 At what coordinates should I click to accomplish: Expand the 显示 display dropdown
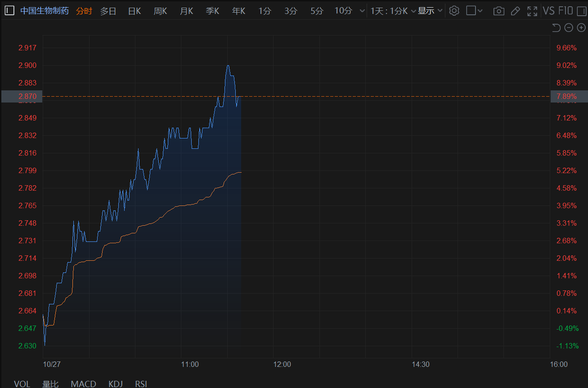(x=430, y=11)
